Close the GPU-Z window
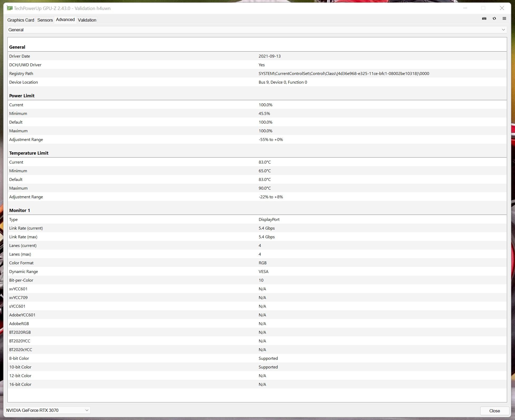The height and width of the screenshot is (420, 515). coord(502,8)
